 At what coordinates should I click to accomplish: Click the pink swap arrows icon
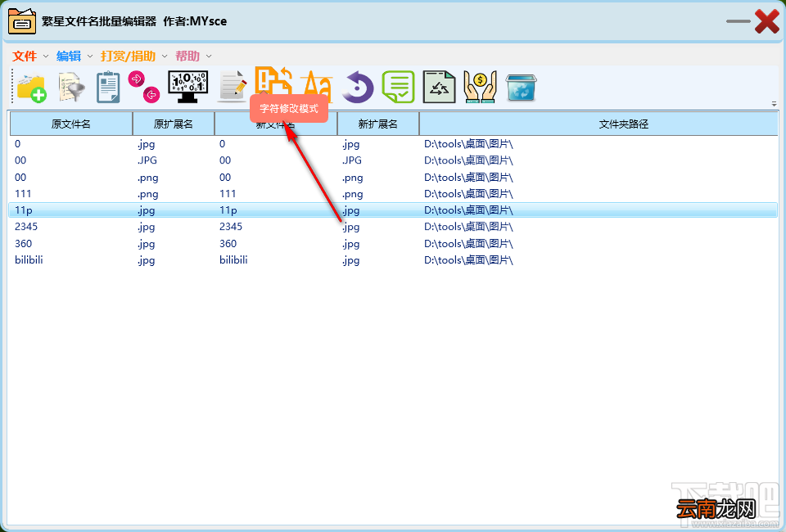(x=144, y=87)
